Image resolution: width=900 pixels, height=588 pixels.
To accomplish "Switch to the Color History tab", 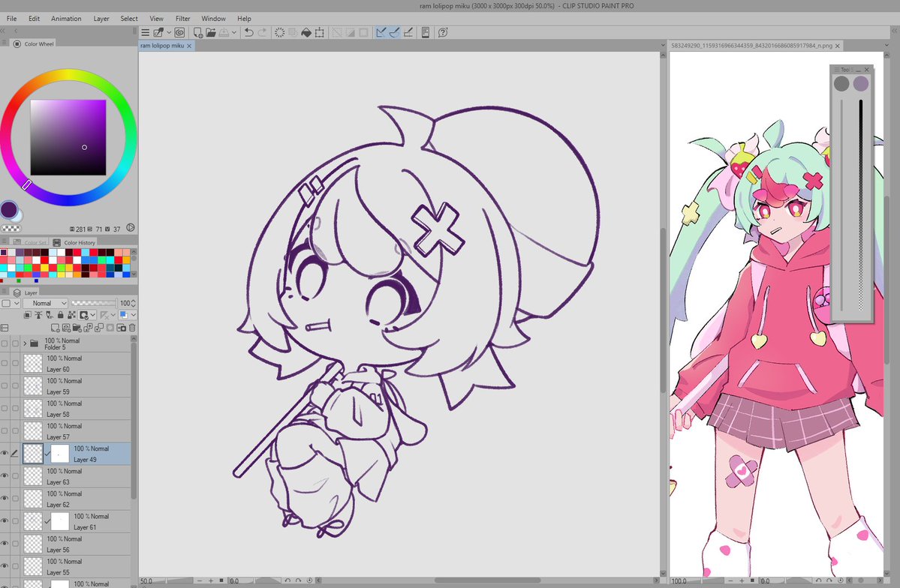I will pos(74,243).
